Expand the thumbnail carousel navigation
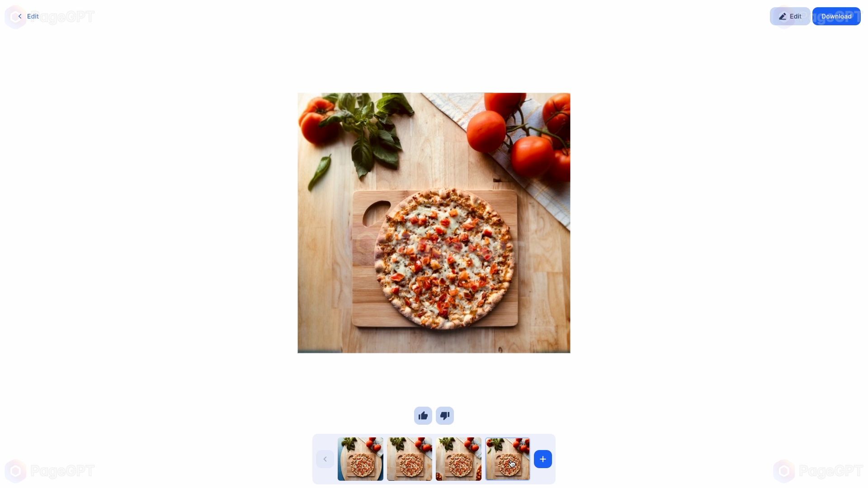 click(x=542, y=459)
